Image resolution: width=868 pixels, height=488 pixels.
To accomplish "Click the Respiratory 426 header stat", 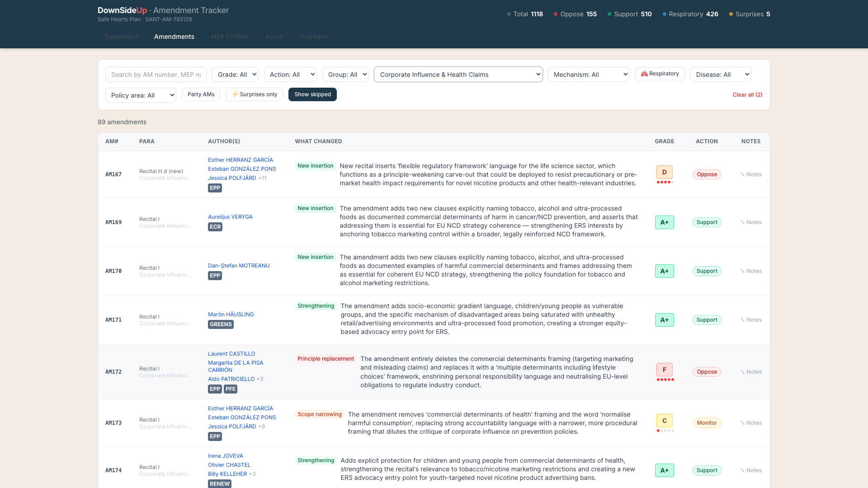I will tap(690, 14).
